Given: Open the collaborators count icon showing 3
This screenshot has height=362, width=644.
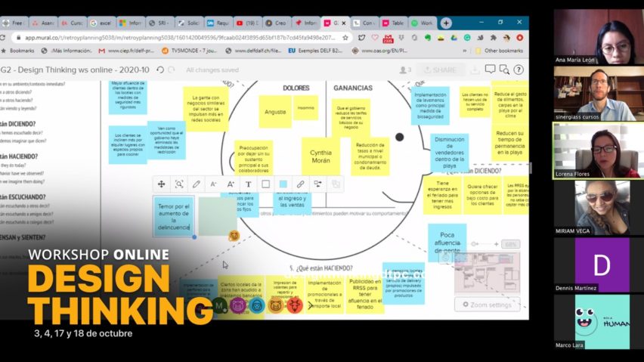Looking at the screenshot, I should pyautogui.click(x=405, y=70).
